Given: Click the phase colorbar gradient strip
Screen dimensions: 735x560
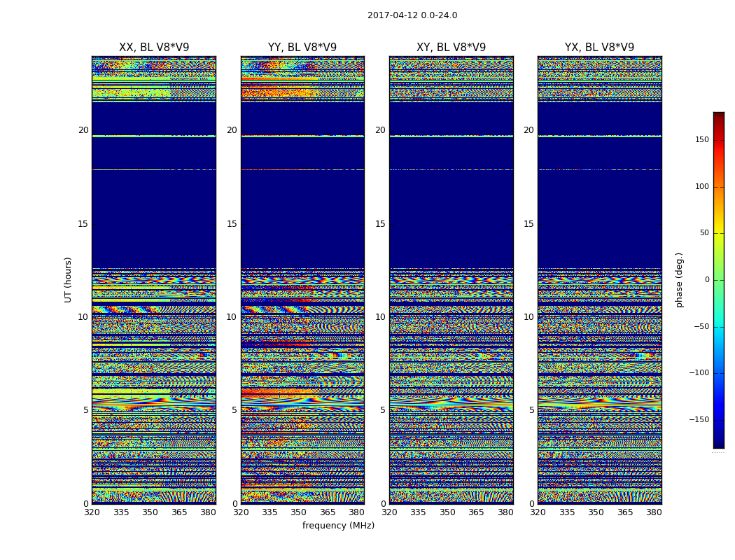Looking at the screenshot, I should 719,280.
